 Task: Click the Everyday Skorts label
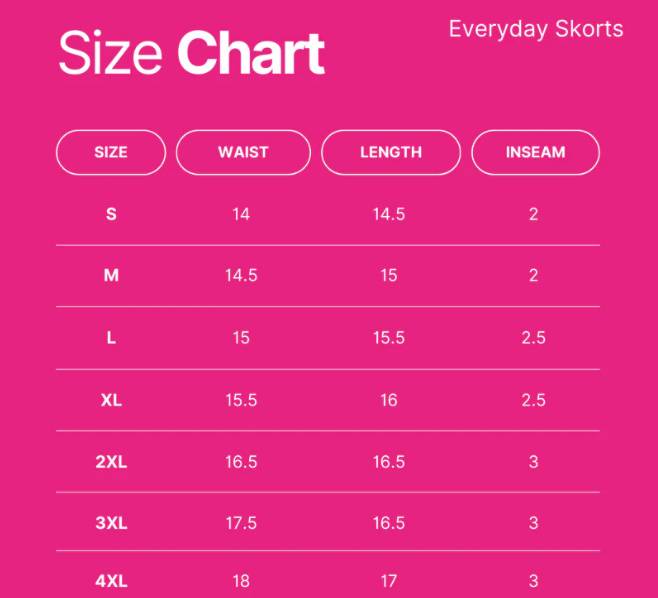535,29
